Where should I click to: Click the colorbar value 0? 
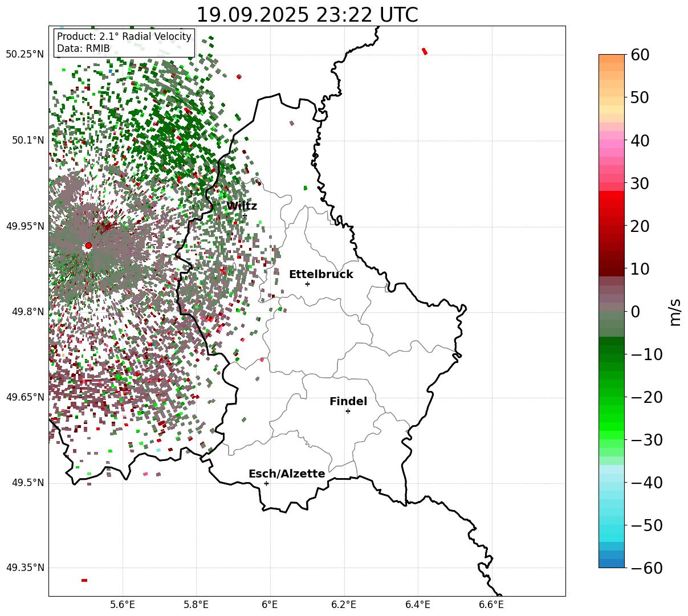[x=634, y=312]
